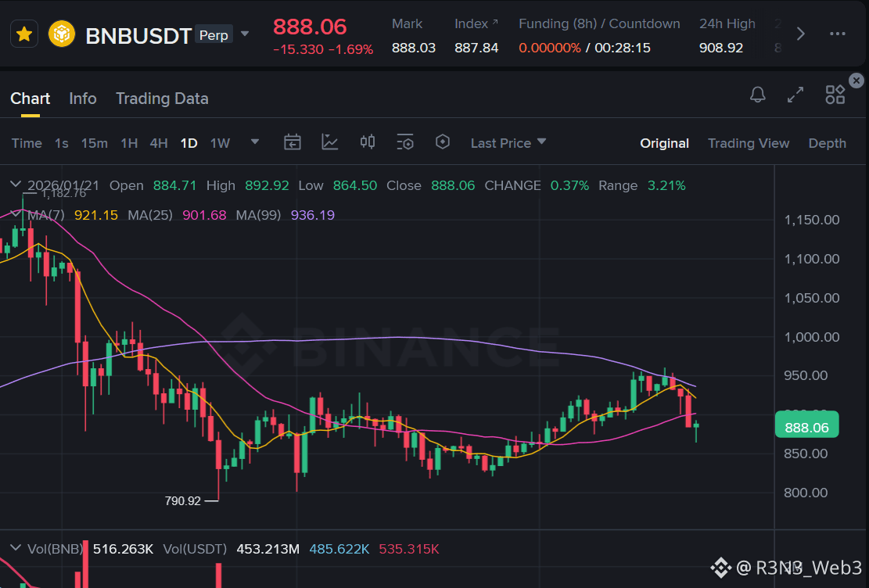Click the Range value 3.21%
Viewport: 869px width, 588px height.
tap(666, 185)
